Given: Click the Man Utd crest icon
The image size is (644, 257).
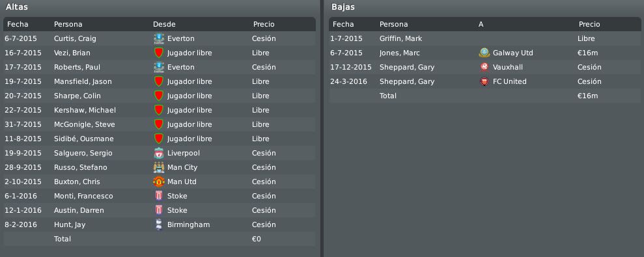Looking at the screenshot, I should click(x=158, y=182).
